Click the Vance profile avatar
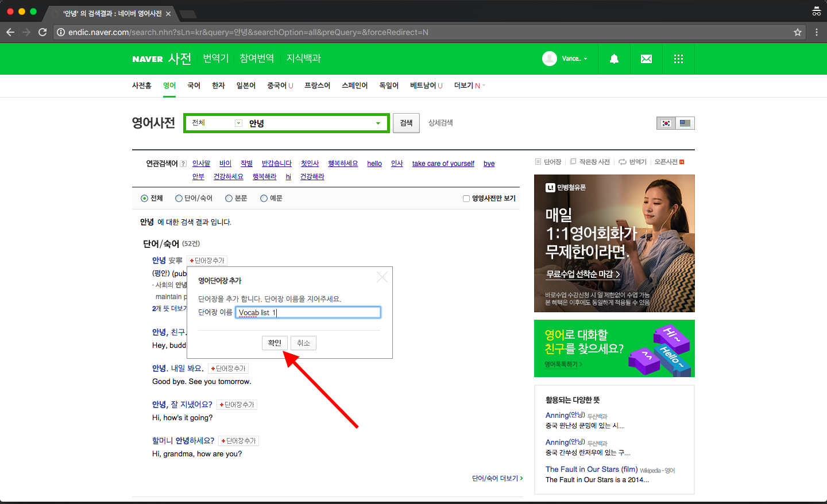The image size is (827, 504). 550,59
